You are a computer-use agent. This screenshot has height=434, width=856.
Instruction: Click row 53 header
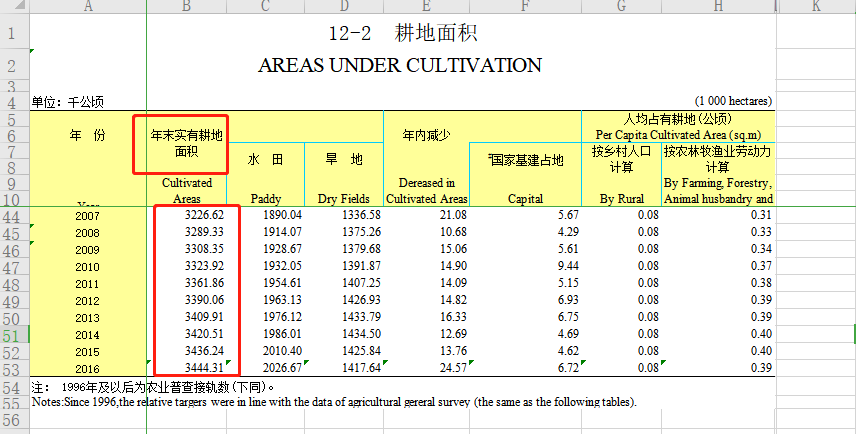tap(14, 368)
